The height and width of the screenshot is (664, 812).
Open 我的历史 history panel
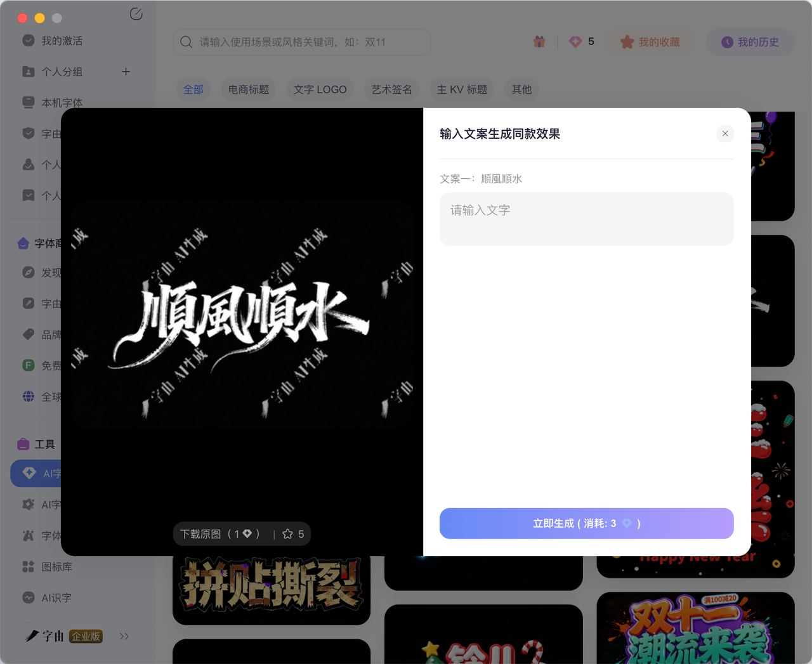(750, 41)
